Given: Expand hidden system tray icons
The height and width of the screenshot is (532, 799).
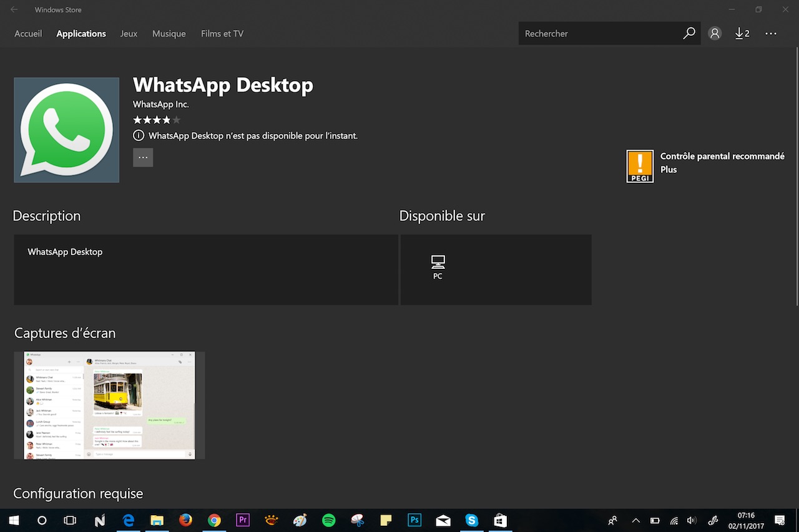Looking at the screenshot, I should (635, 520).
